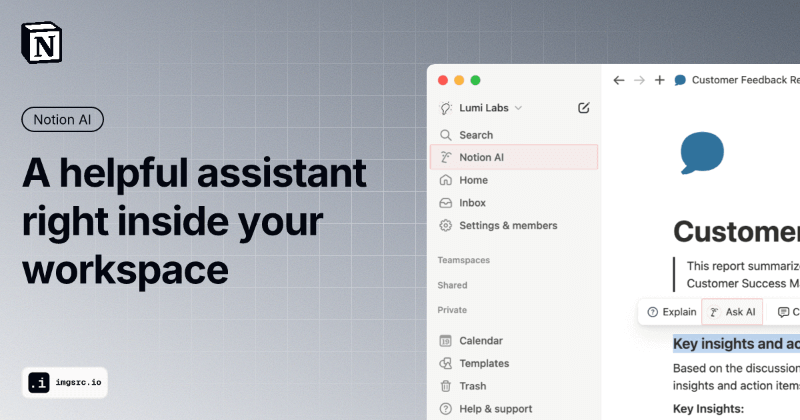This screenshot has height=420, width=800.
Task: Click the Notion AI face icon in the sidebar
Action: [445, 157]
